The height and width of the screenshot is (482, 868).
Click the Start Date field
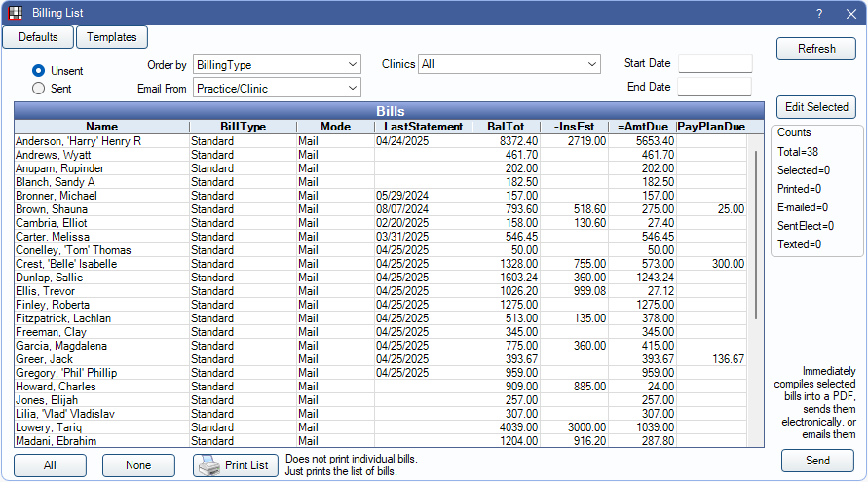coord(715,64)
